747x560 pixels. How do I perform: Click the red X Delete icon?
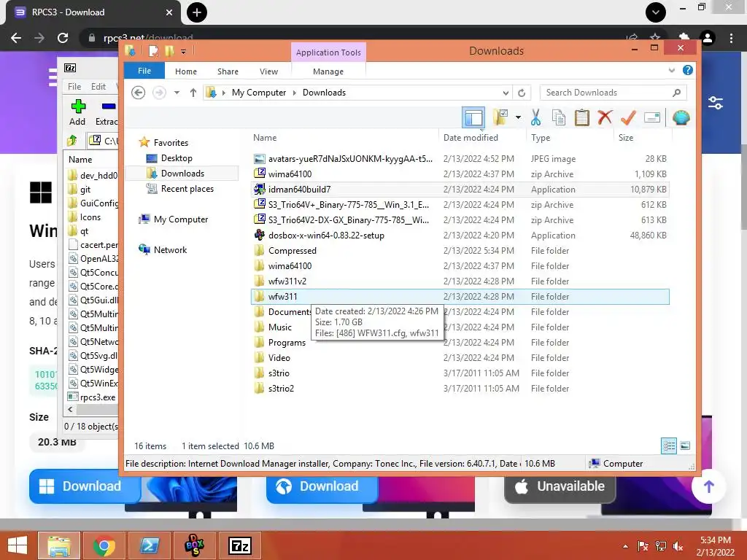[x=605, y=117]
